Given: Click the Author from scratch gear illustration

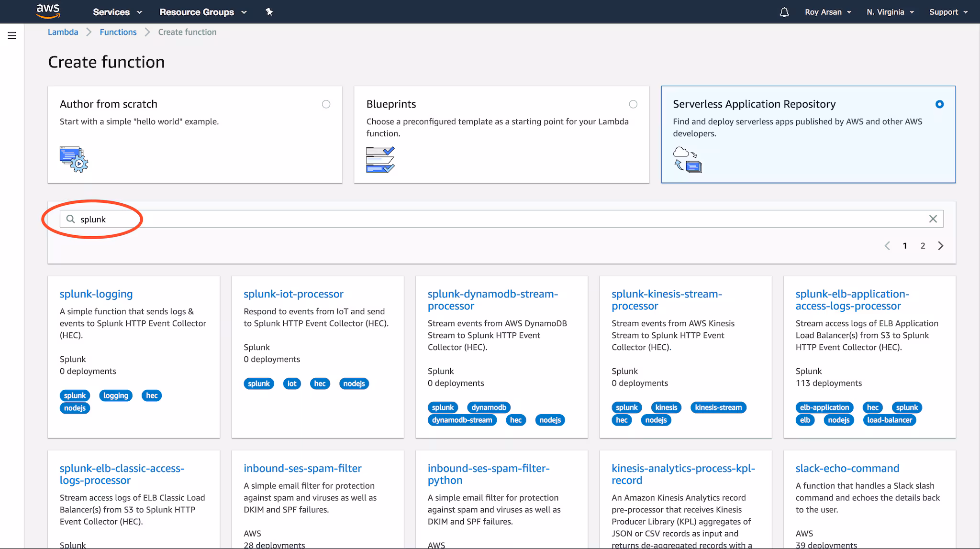Looking at the screenshot, I should click(74, 159).
